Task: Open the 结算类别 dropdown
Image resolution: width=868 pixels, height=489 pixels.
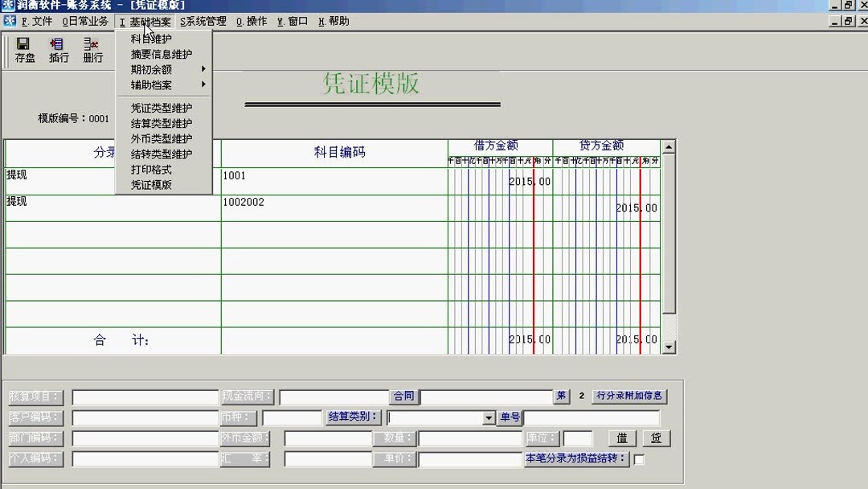Action: tap(488, 417)
